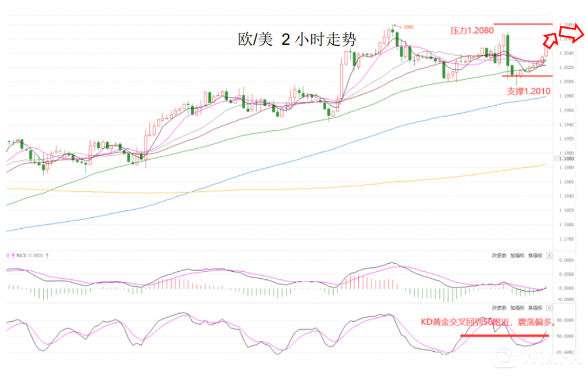Image resolution: width=588 pixels, height=377 pixels.
Task: Click the 1.1920 price axis label
Action: pyautogui.click(x=566, y=139)
